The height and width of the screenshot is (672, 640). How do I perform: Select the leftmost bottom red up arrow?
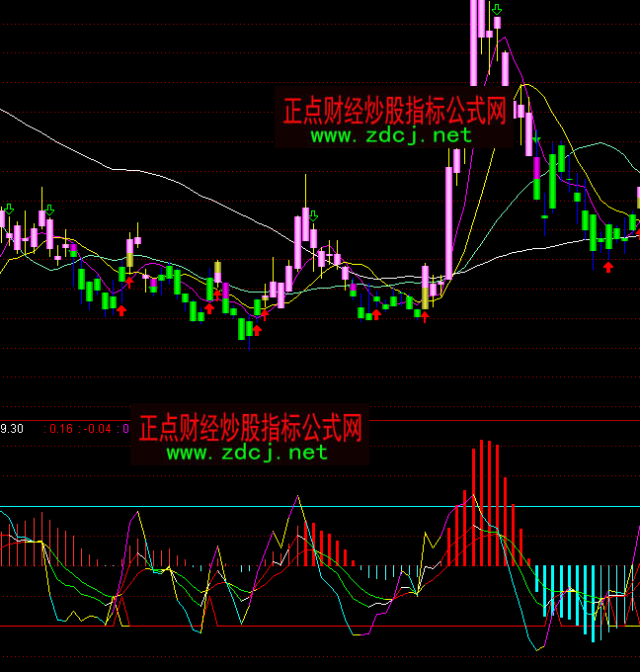tap(121, 310)
